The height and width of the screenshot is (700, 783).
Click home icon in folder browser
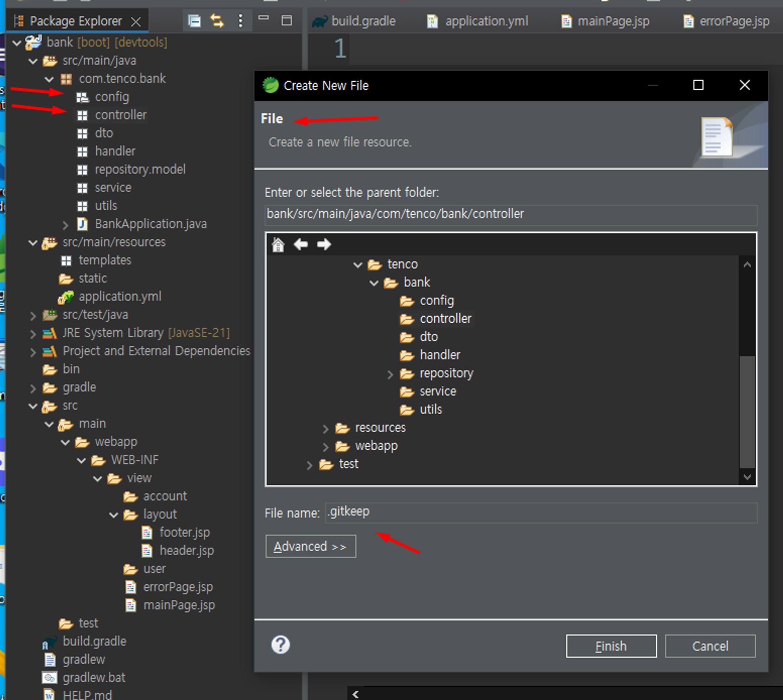point(278,245)
